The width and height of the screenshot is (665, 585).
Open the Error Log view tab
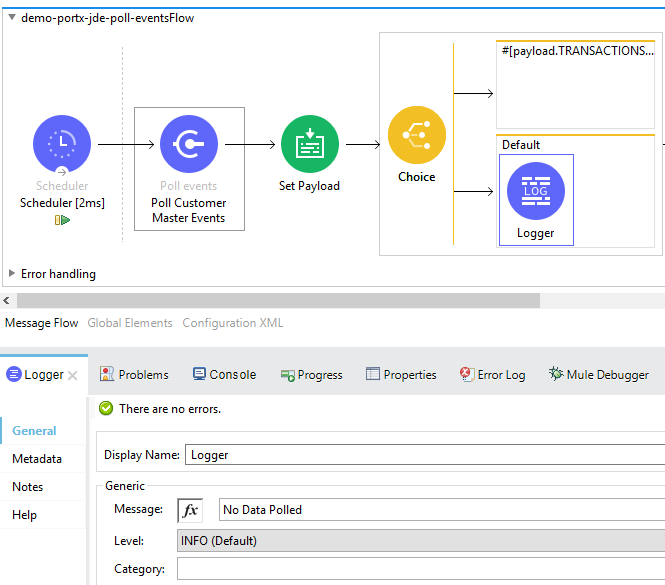pyautogui.click(x=492, y=375)
